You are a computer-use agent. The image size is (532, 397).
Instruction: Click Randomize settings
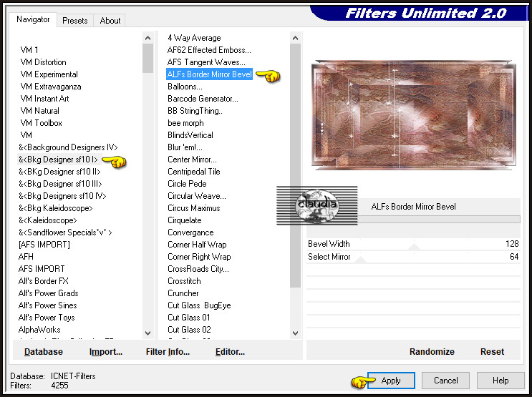pos(432,351)
